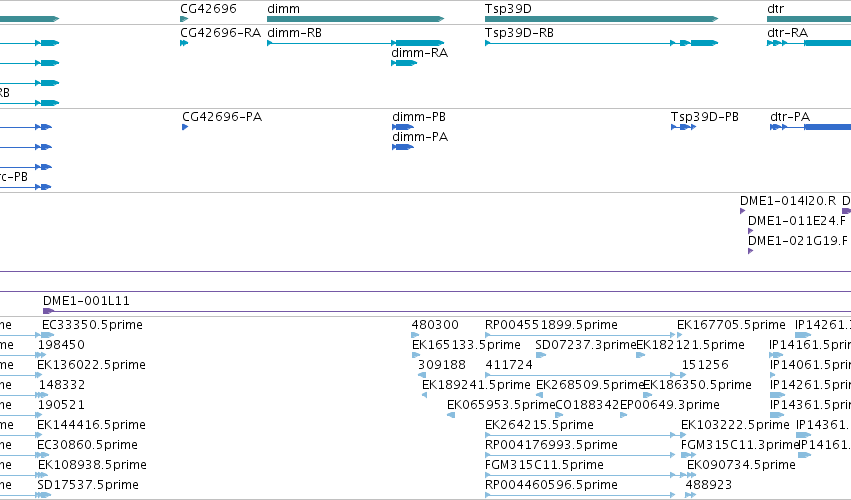Open EST RP004176993.5prime
Screen dimensions: 851x500
[551, 445]
